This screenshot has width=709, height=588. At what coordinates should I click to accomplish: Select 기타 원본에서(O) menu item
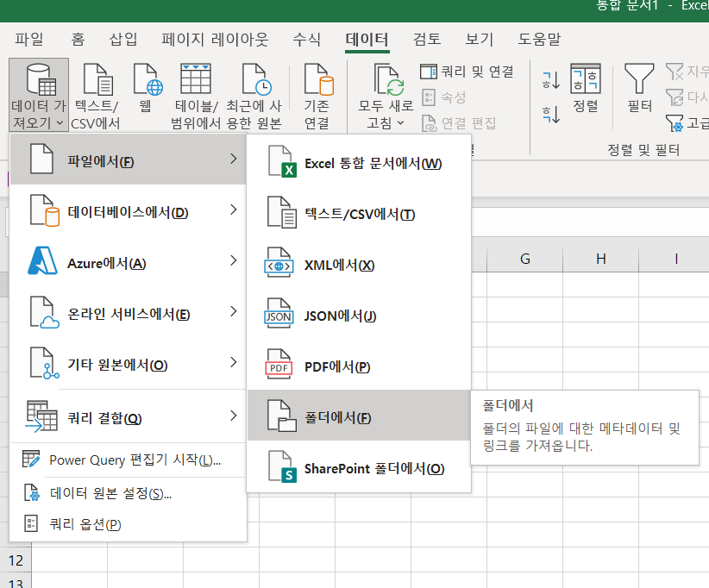pyautogui.click(x=128, y=363)
